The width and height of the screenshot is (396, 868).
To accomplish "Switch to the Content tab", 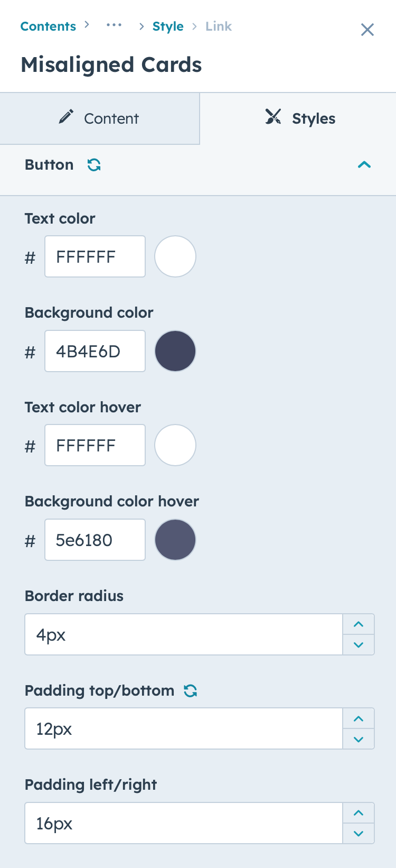I will 100,118.
